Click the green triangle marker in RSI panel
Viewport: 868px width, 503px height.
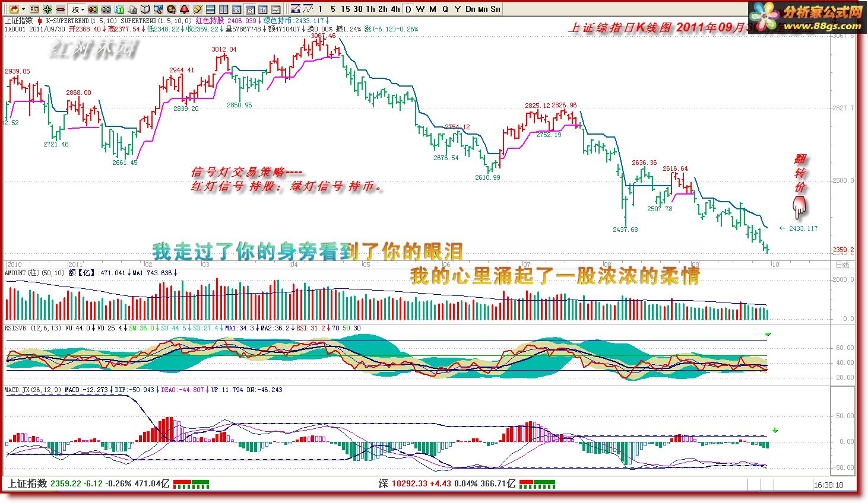pos(768,335)
